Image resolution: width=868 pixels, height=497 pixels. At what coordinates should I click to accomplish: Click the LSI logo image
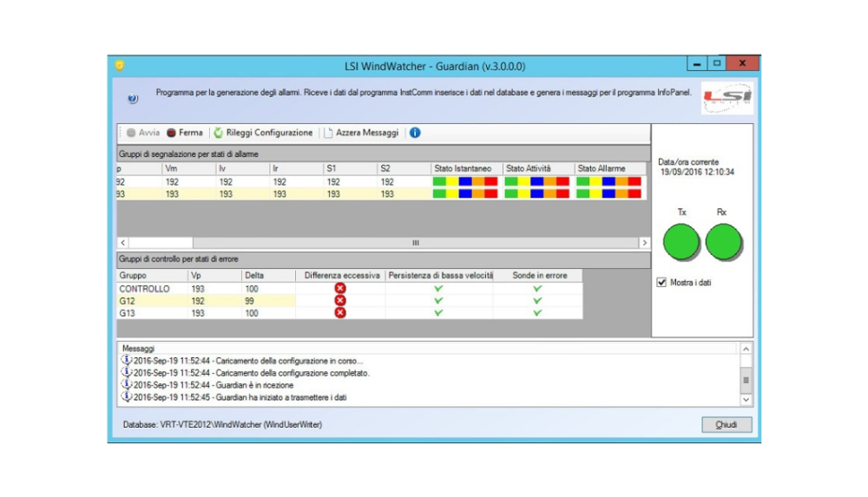(727, 98)
